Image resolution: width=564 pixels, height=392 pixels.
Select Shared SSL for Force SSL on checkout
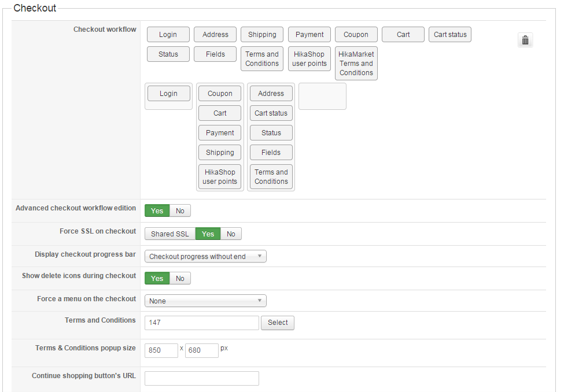pyautogui.click(x=169, y=234)
